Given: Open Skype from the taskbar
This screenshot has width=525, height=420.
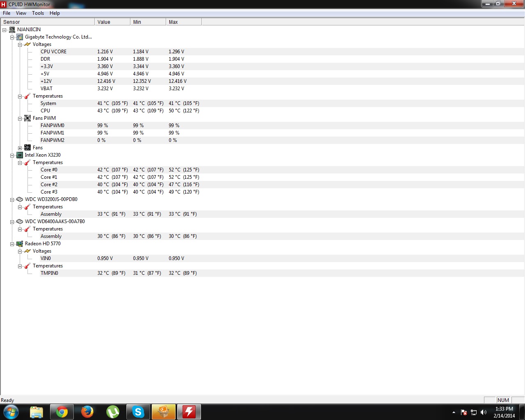Looking at the screenshot, I should [x=138, y=412].
